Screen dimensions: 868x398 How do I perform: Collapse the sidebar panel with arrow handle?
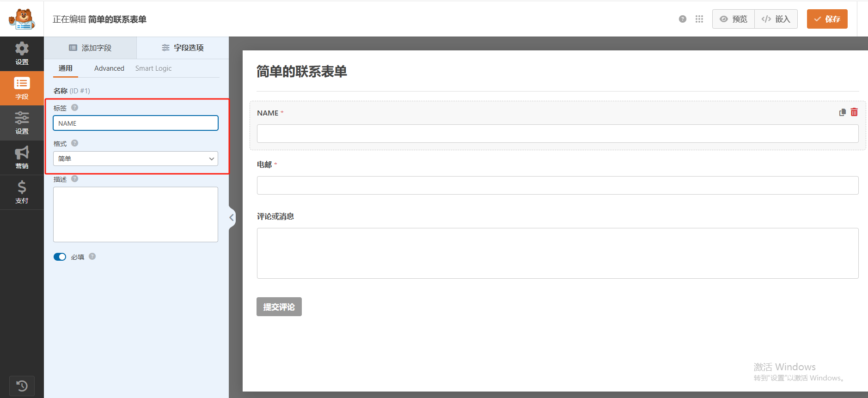point(232,217)
